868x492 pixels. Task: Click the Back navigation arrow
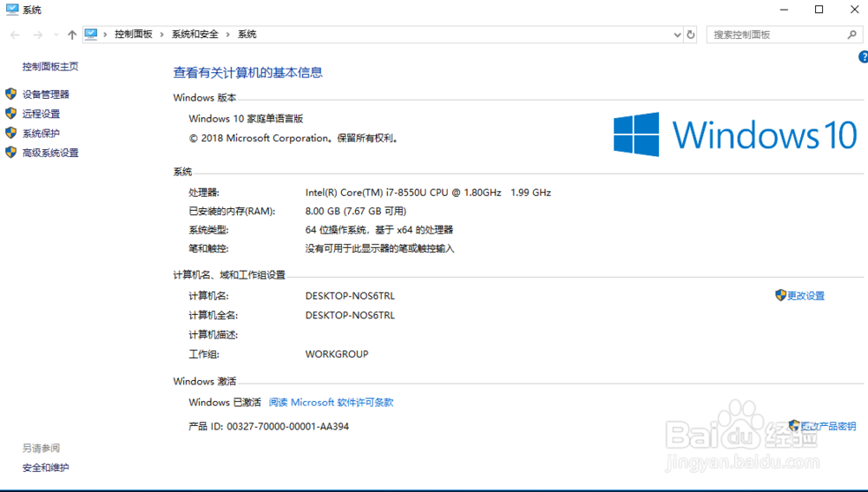[x=15, y=35]
